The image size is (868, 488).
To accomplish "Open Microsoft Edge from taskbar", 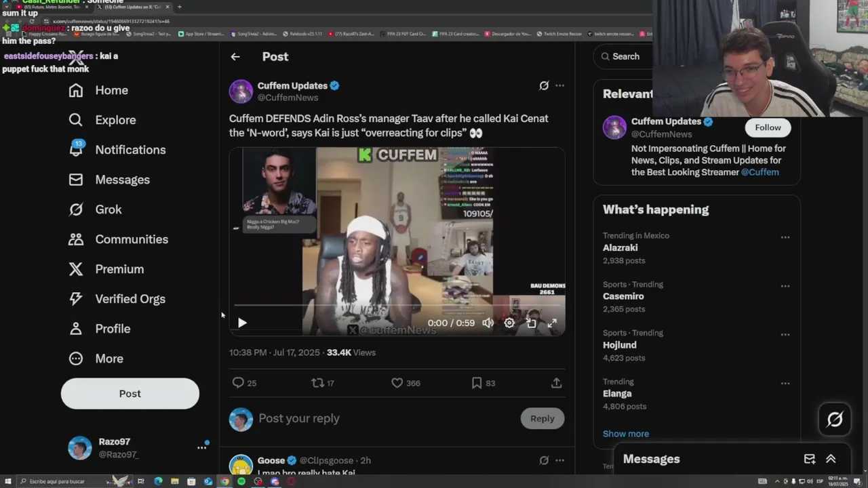I will tap(158, 481).
